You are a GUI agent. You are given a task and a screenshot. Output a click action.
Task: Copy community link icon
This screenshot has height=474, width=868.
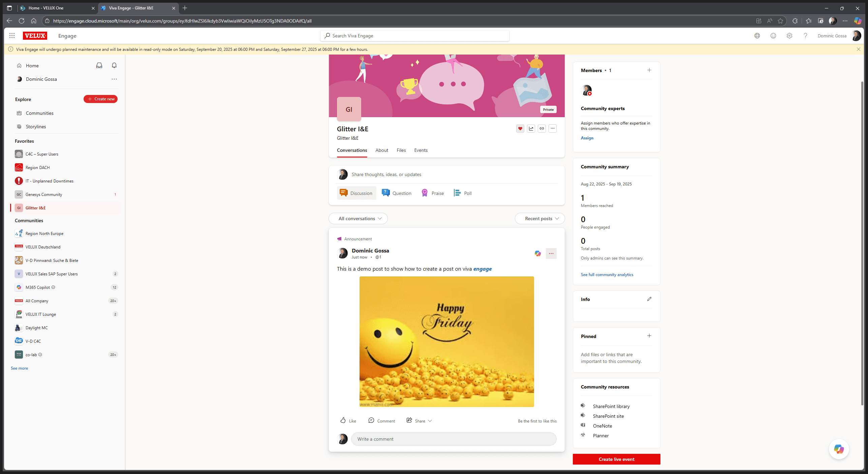pyautogui.click(x=542, y=129)
